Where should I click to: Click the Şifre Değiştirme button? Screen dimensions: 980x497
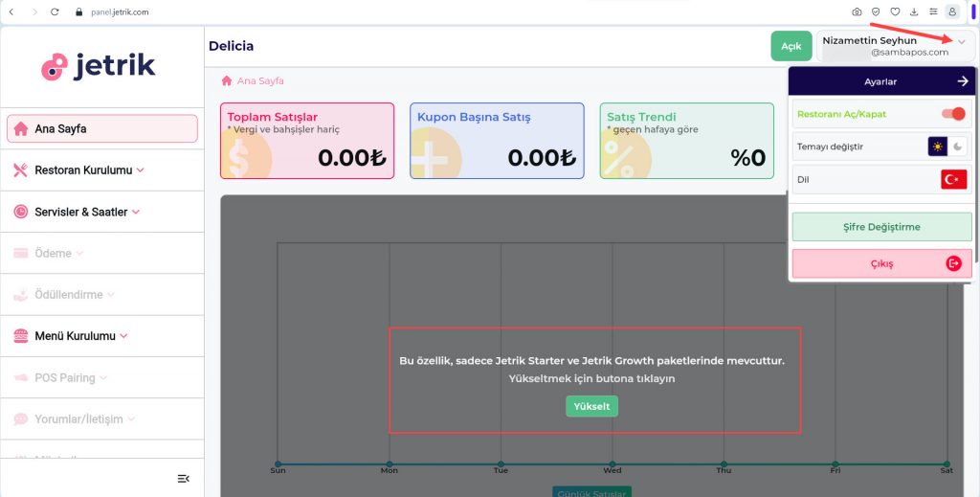pos(880,227)
